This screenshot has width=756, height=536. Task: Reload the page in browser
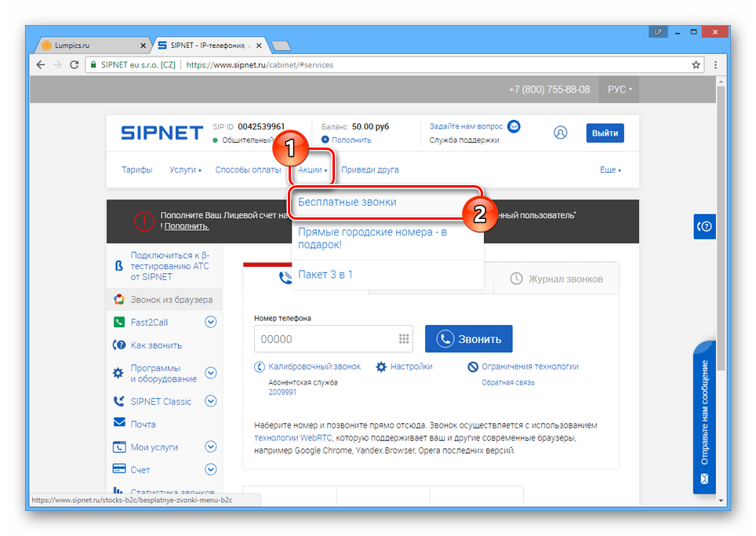pyautogui.click(x=73, y=65)
